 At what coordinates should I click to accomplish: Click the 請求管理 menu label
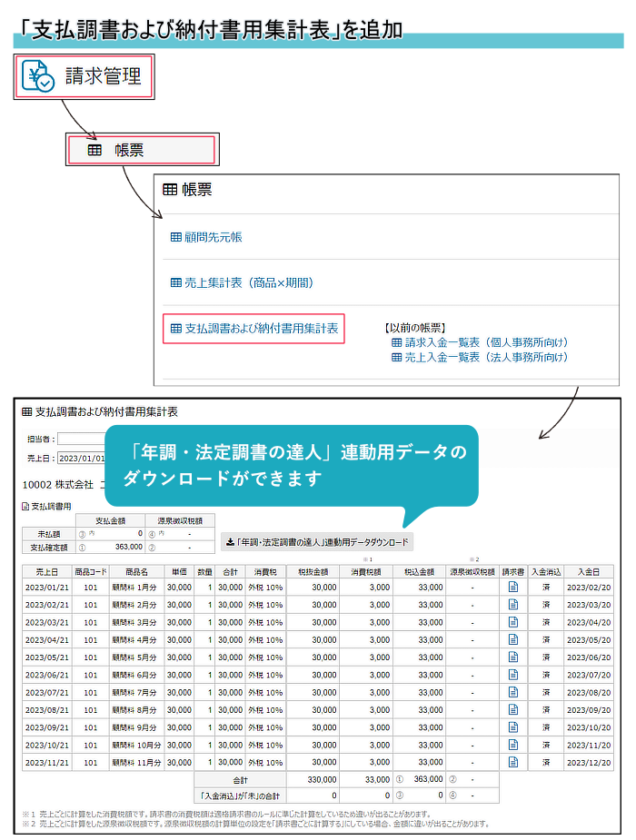(x=103, y=77)
